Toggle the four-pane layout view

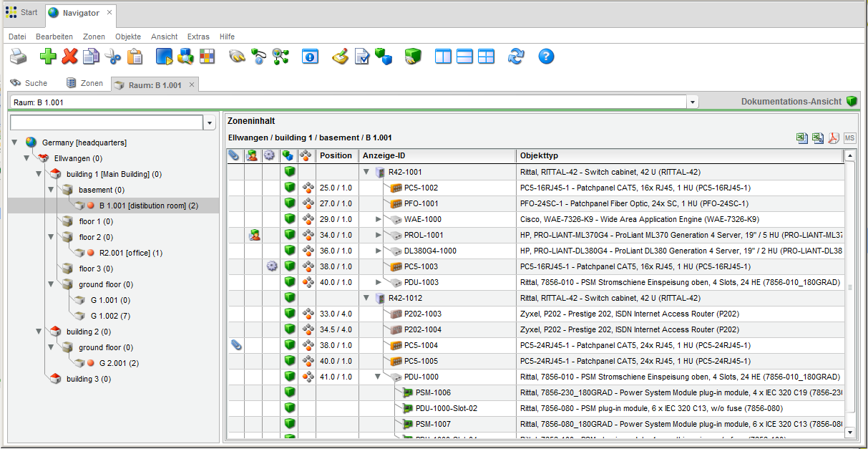(x=486, y=57)
